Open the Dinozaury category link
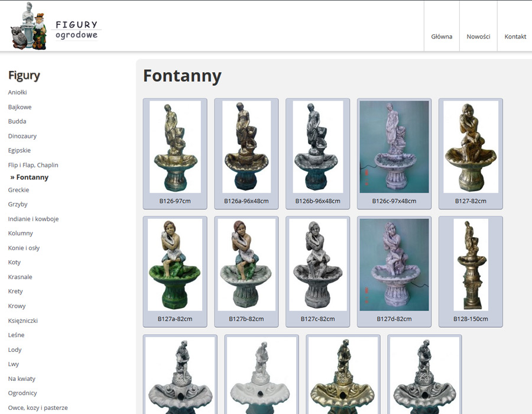Screen dimensions: 532x414 coord(22,136)
